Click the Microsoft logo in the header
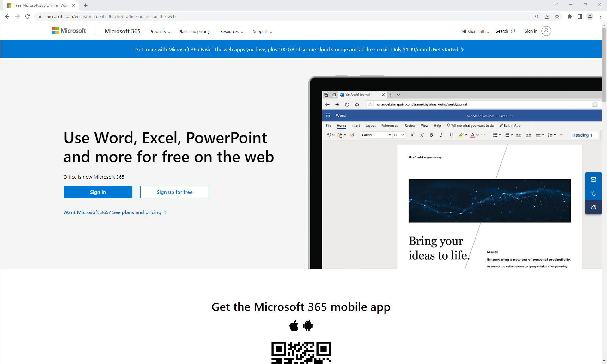 69,31
